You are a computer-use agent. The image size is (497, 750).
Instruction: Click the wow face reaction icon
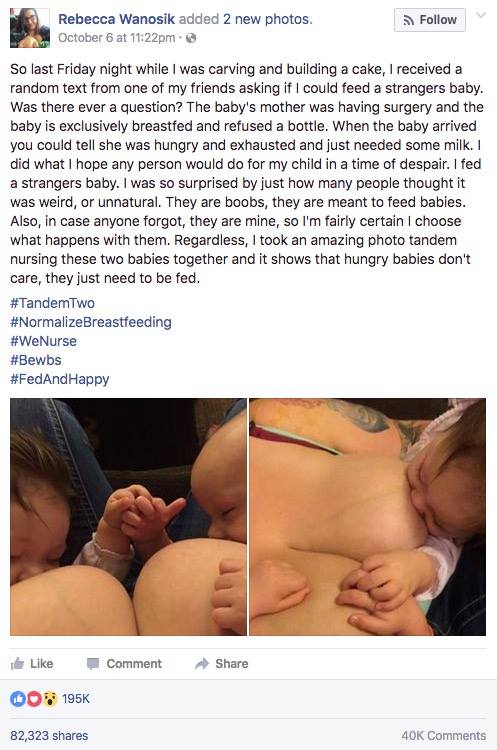[x=50, y=699]
